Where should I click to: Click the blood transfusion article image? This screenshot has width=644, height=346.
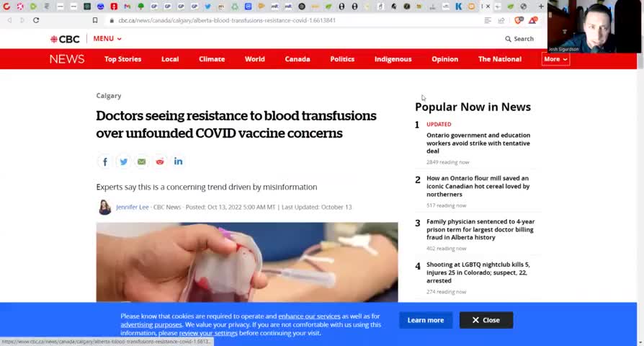[247, 262]
